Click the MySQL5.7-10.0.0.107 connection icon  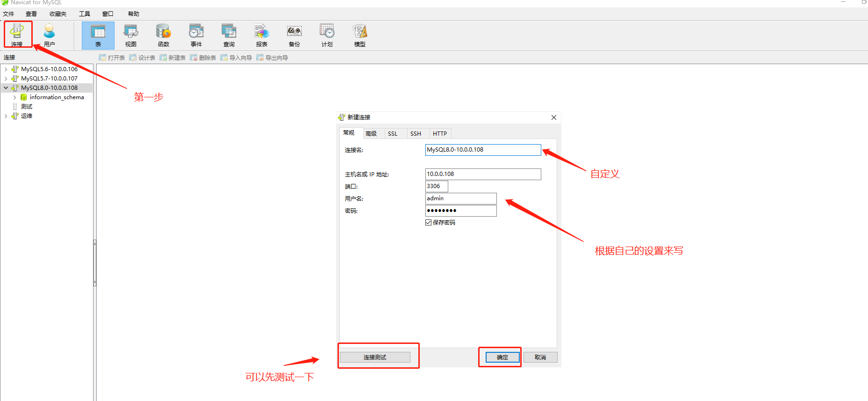pos(15,78)
